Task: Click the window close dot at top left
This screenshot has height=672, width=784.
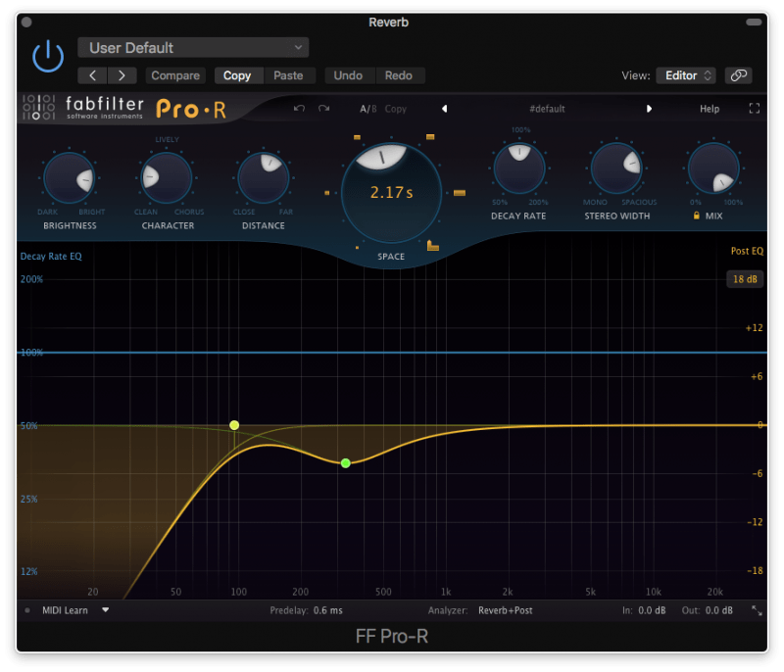Action: point(26,22)
